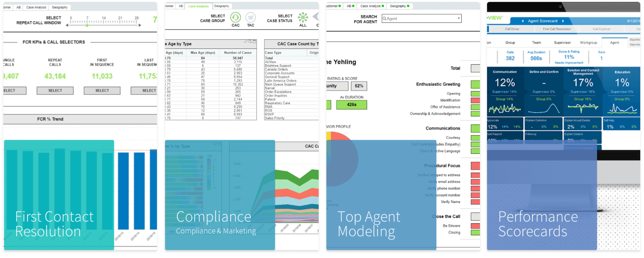Click the Define and Confirm scorecard tile
644x258 pixels.
click(x=544, y=92)
